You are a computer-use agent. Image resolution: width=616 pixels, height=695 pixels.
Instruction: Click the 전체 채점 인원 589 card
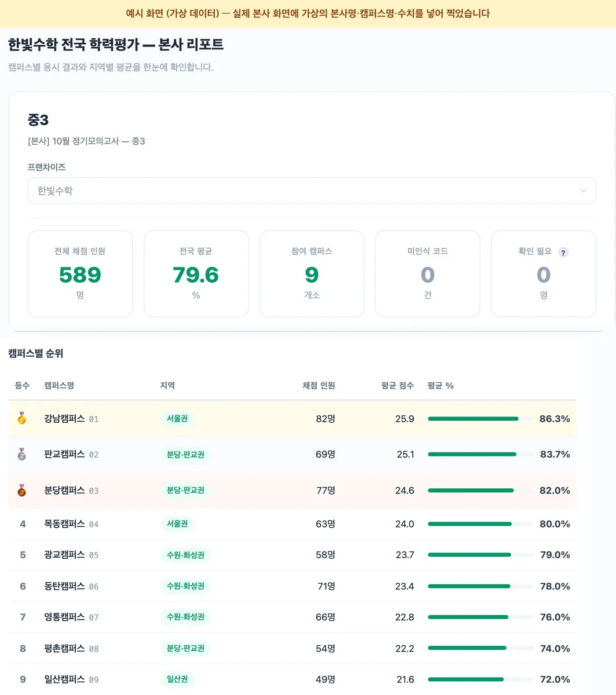tap(80, 274)
